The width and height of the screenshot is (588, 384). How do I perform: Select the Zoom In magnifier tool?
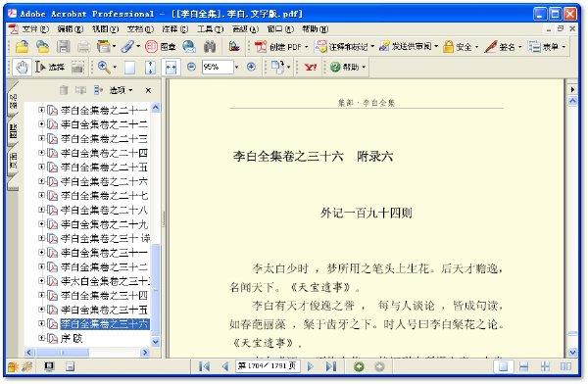click(104, 68)
